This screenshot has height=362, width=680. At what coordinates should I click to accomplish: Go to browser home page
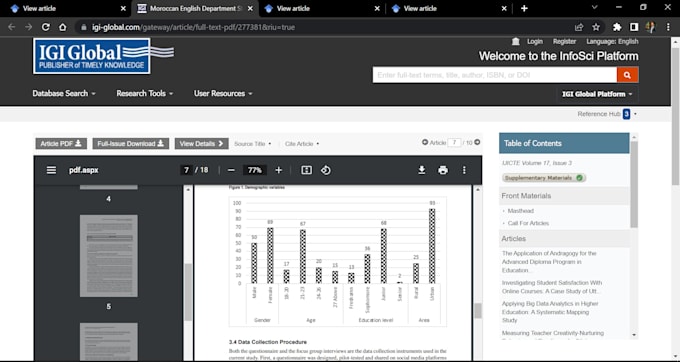point(63,27)
